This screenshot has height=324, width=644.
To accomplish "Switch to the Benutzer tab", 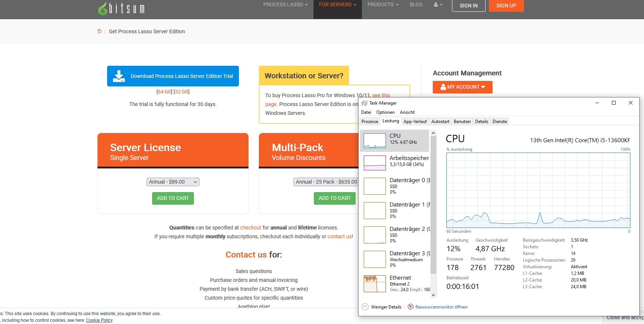I will [462, 122].
